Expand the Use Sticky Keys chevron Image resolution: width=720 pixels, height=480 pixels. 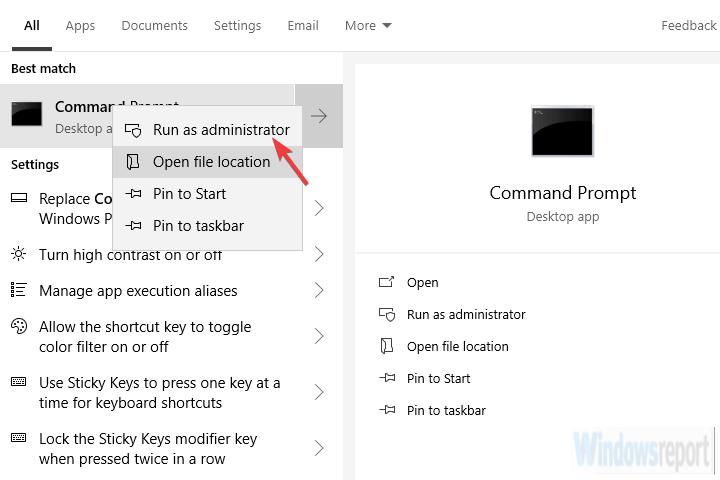319,392
